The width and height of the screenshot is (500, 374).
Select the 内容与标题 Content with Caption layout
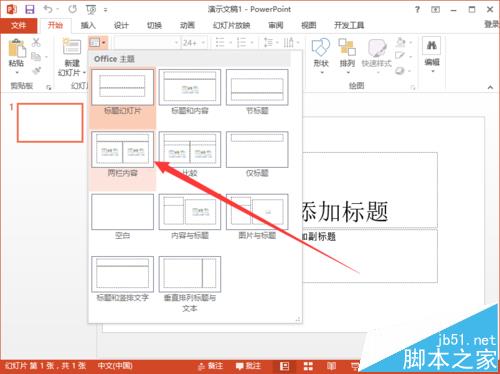click(x=190, y=217)
